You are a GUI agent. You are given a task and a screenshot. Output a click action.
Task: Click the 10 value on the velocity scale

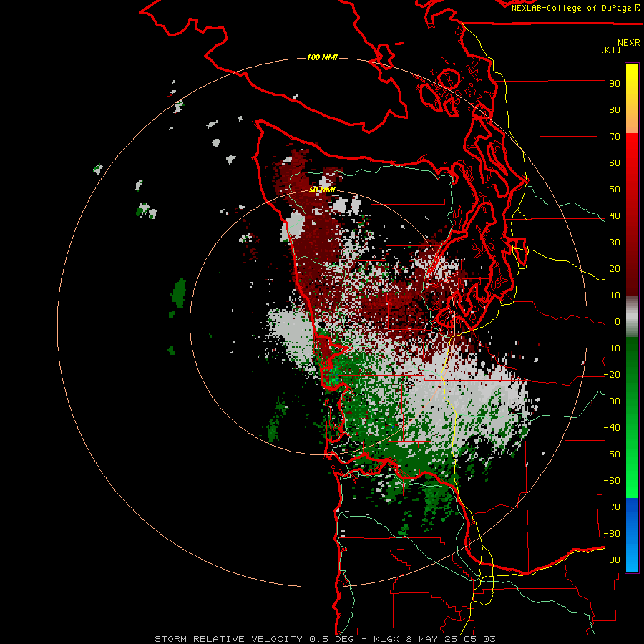[615, 296]
